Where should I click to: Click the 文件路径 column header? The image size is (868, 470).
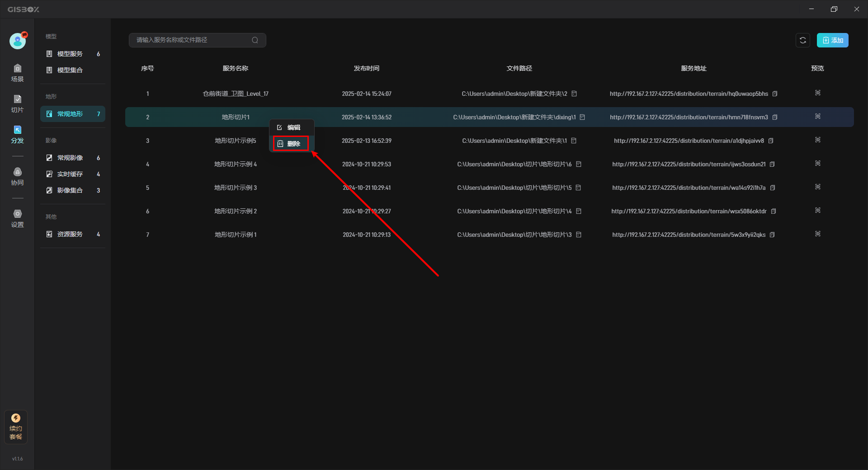tap(519, 68)
